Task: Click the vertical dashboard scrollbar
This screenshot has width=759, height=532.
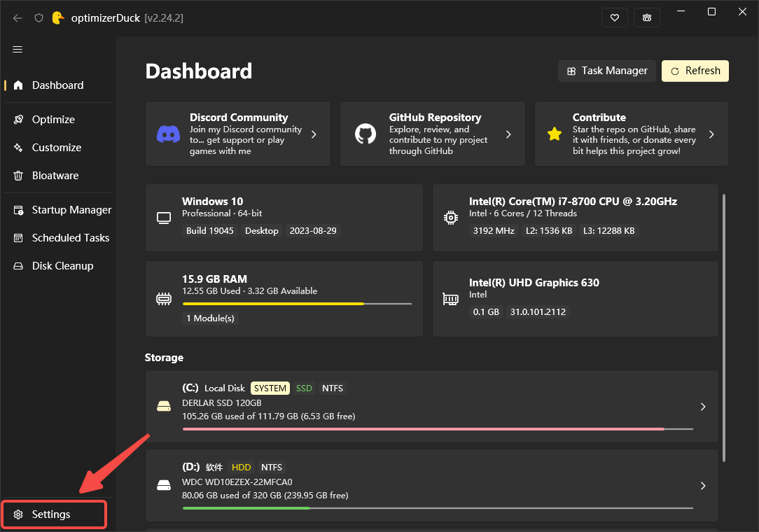Action: pyautogui.click(x=724, y=328)
